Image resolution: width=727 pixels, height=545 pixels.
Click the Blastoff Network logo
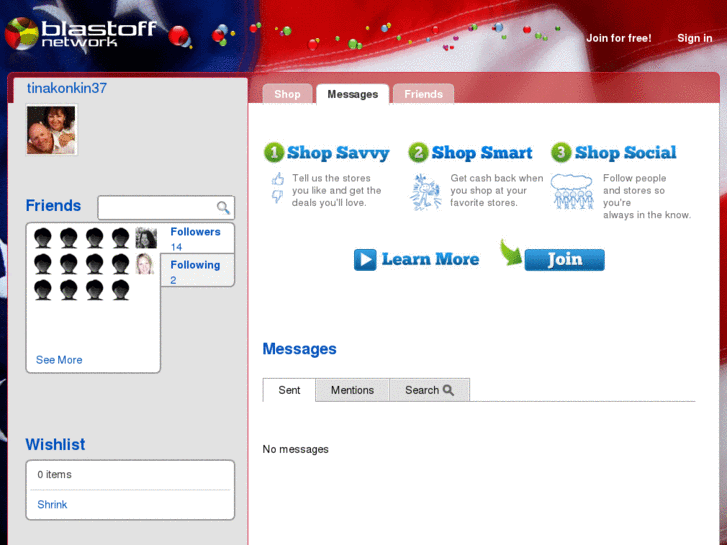(81, 33)
